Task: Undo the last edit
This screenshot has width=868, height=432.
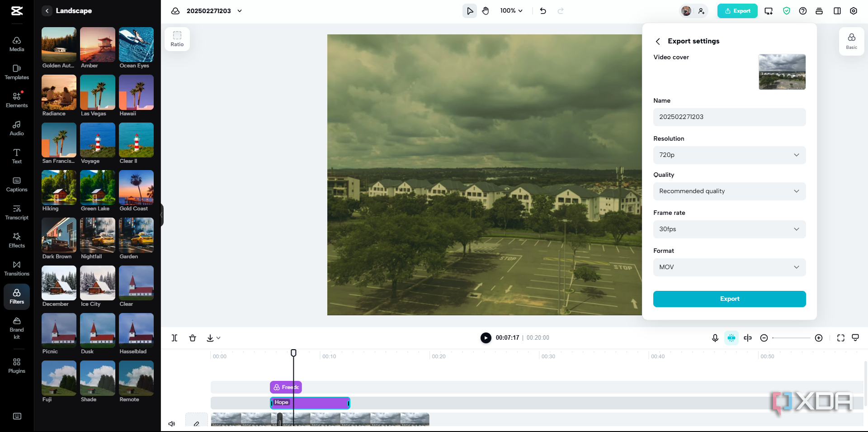Action: click(x=543, y=11)
